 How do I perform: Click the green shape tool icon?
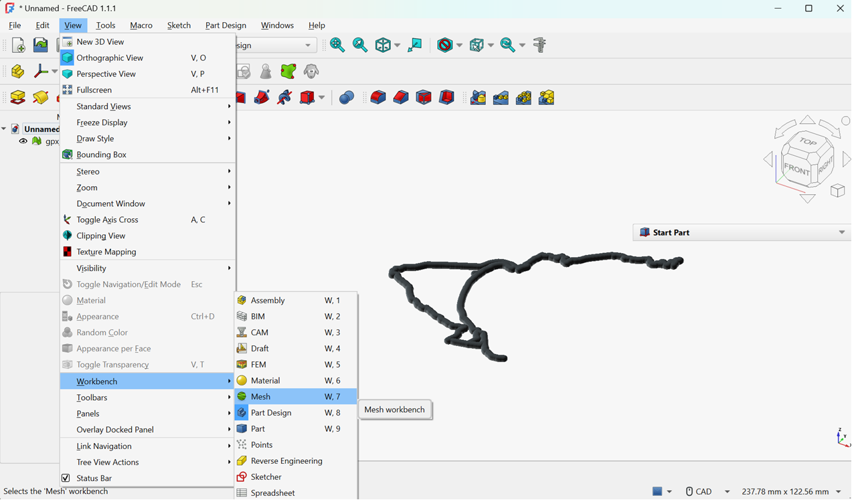point(288,72)
